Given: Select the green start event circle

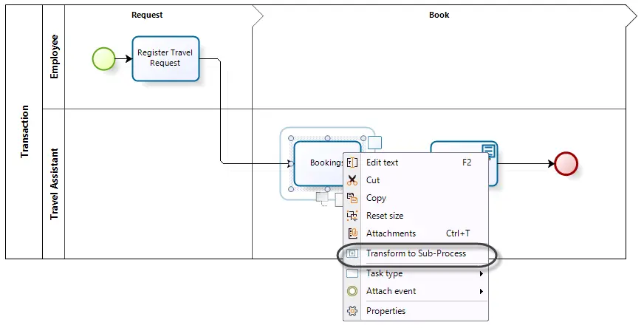Looking at the screenshot, I should click(103, 59).
